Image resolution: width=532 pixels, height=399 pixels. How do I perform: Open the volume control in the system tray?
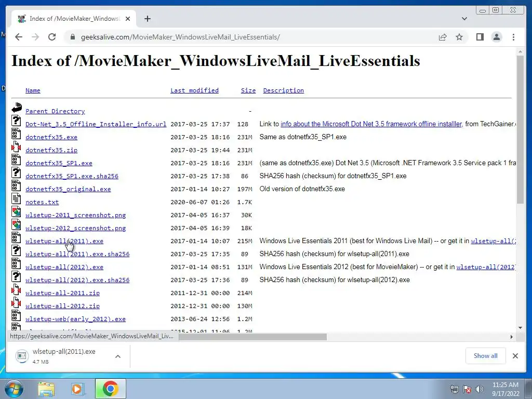click(x=479, y=389)
